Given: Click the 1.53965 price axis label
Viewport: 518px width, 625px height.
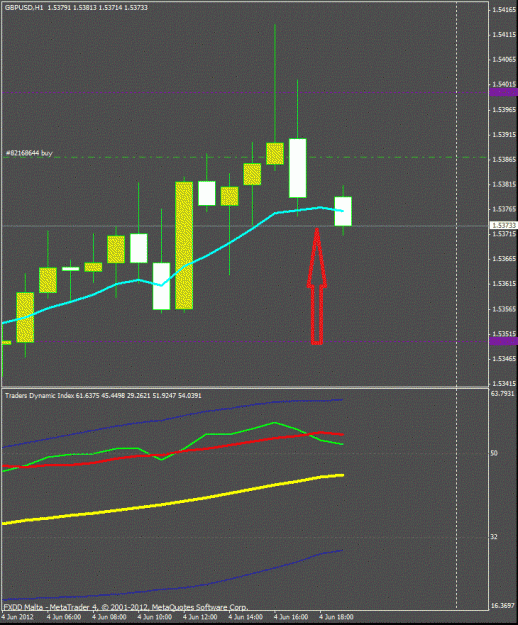Looking at the screenshot, I should (504, 110).
